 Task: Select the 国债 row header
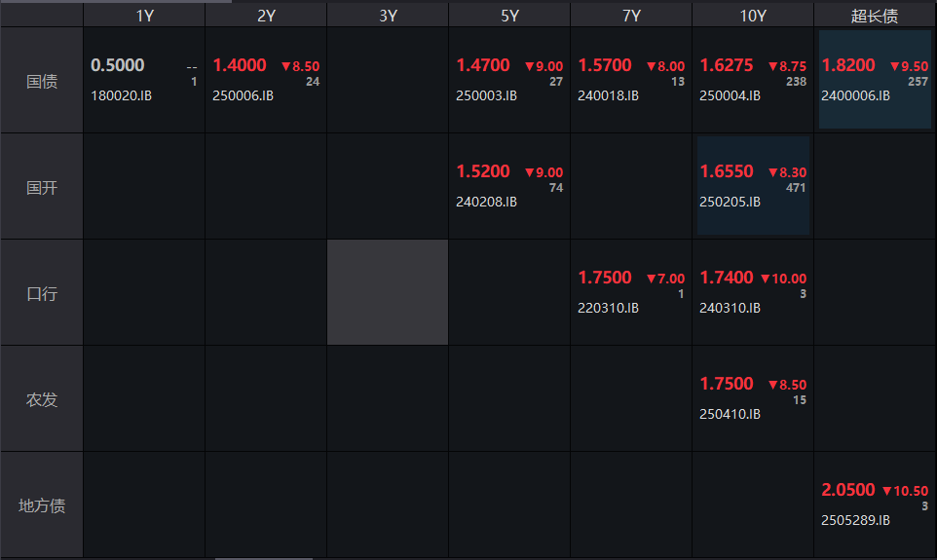(42, 81)
